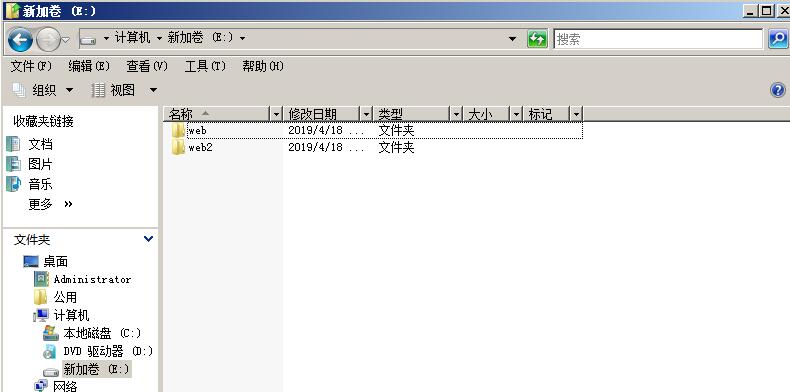Click 文件夹 type in the web row

[x=397, y=130]
